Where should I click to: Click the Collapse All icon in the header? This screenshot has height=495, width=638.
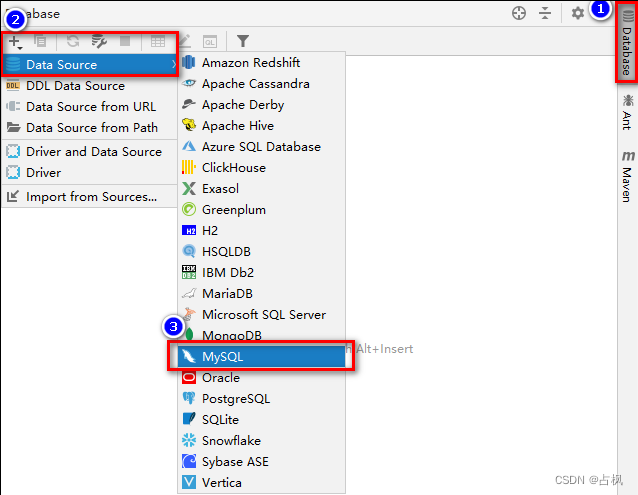pos(545,13)
